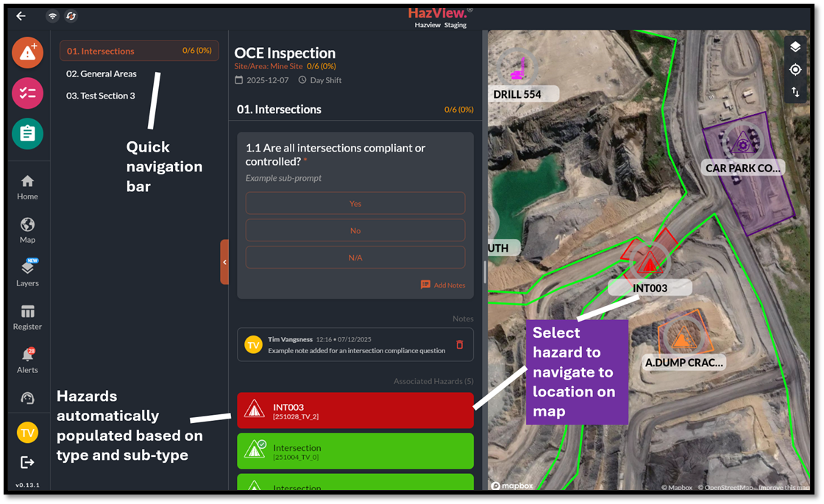The image size is (824, 504).
Task: Select Yes for intersections compliance question
Action: tap(355, 203)
